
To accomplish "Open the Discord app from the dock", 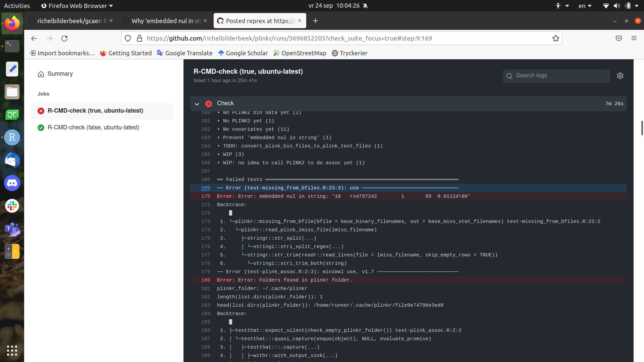I will pyautogui.click(x=12, y=183).
